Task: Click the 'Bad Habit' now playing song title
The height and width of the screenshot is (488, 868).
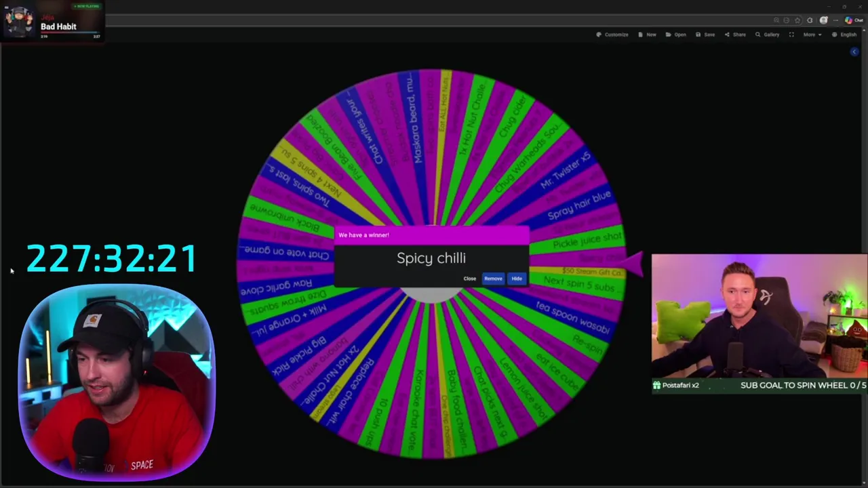Action: click(x=58, y=26)
